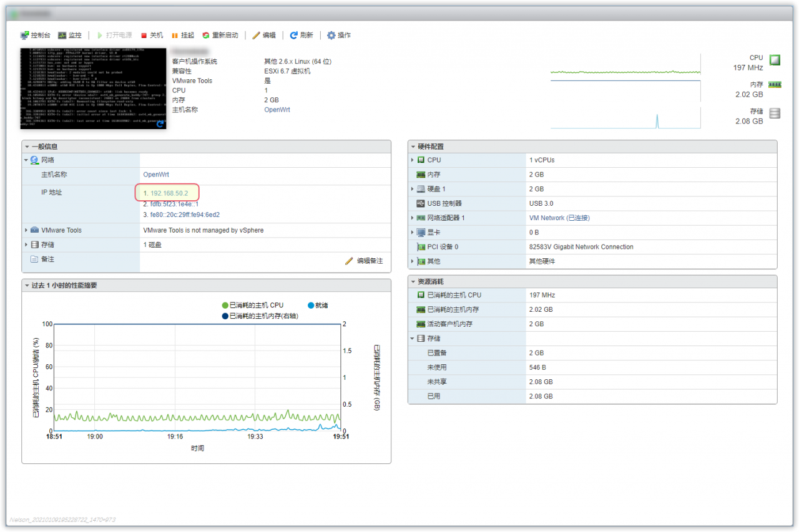
Task: Expand the 硬盘 1 hardware entry
Action: (x=413, y=189)
